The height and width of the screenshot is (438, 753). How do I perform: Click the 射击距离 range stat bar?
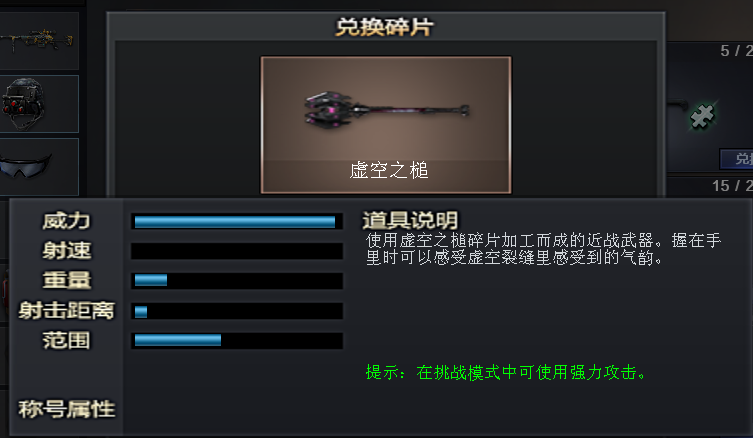tap(237, 311)
